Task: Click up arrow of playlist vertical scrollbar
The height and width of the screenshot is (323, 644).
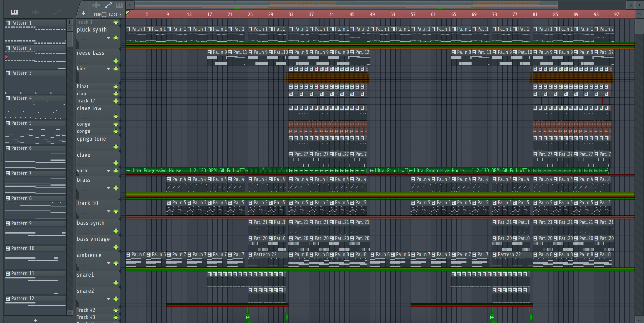Action: point(639,14)
